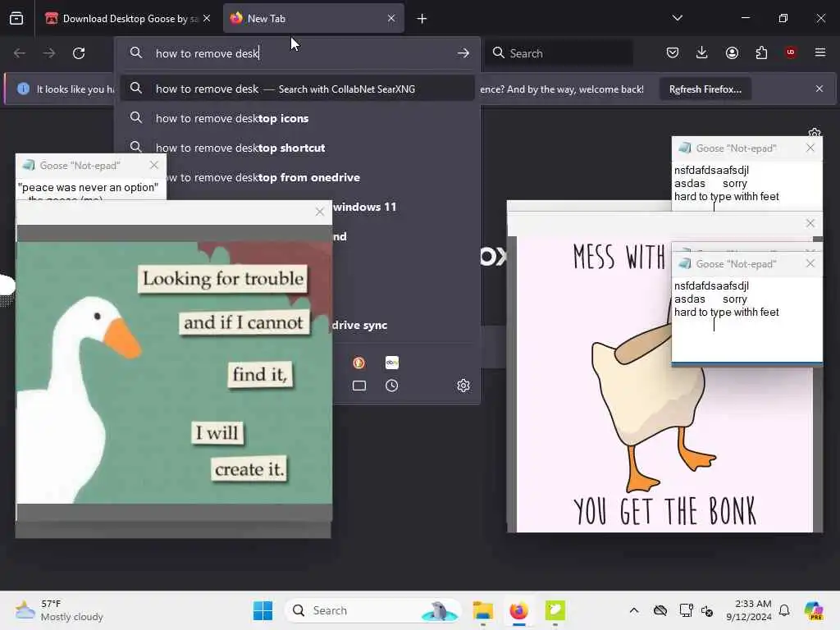The width and height of the screenshot is (840, 630).
Task: Click the Windows taskbar Search box
Action: [374, 610]
